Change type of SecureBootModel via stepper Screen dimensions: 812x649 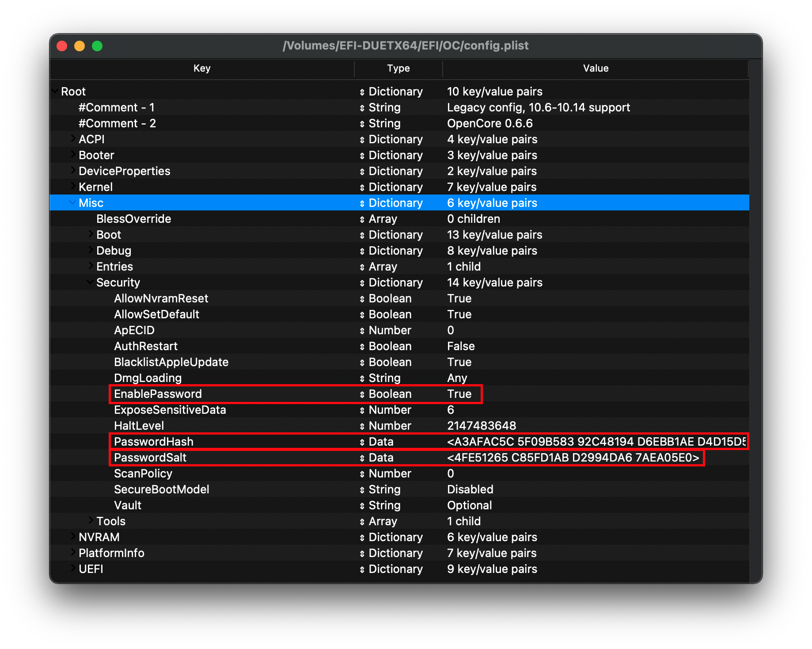point(362,490)
